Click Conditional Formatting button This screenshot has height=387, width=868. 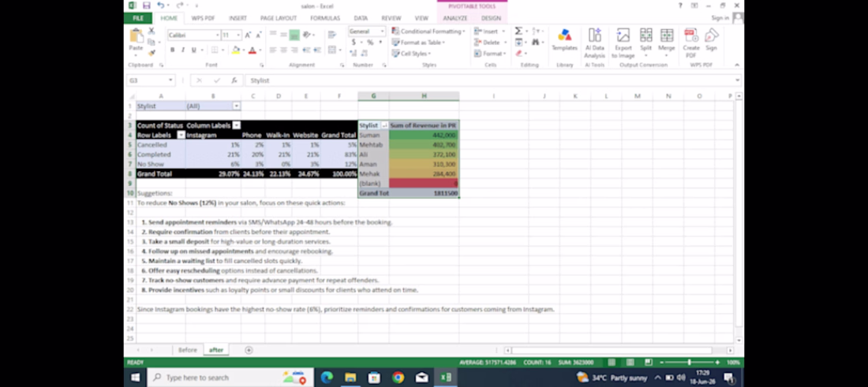(x=428, y=32)
